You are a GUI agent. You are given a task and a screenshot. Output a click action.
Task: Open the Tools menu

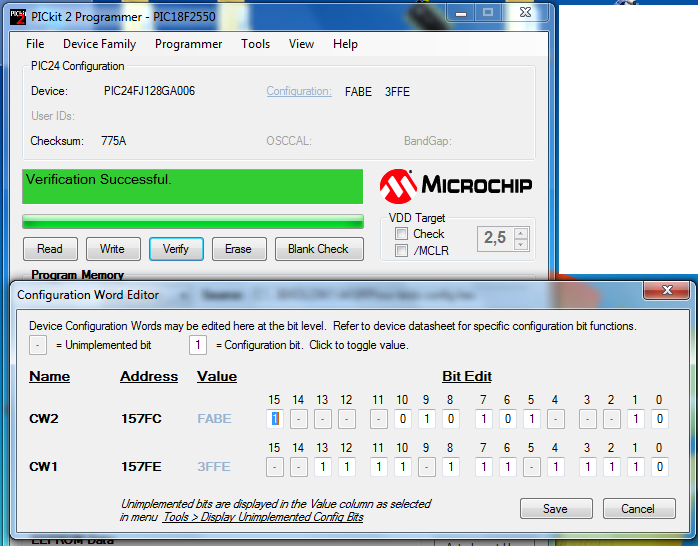pyautogui.click(x=256, y=44)
